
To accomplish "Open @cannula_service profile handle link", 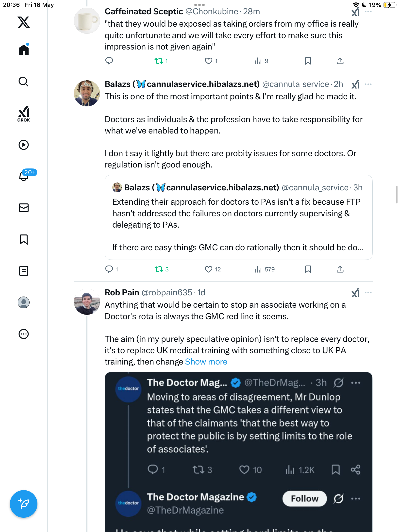I will (296, 84).
